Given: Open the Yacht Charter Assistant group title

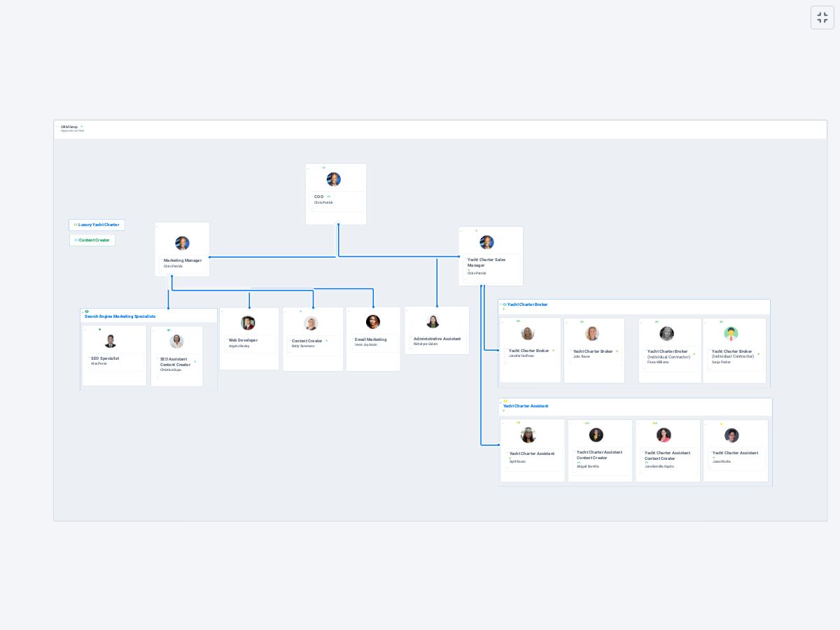Looking at the screenshot, I should (x=526, y=406).
